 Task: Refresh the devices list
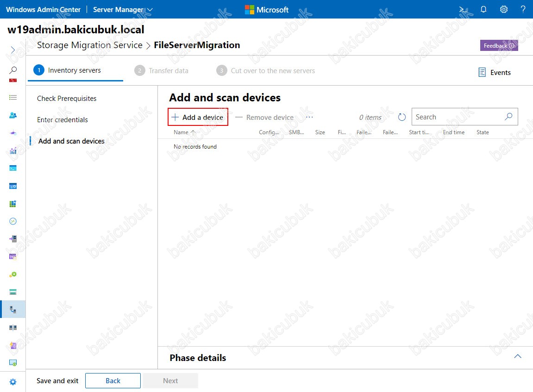pyautogui.click(x=402, y=117)
